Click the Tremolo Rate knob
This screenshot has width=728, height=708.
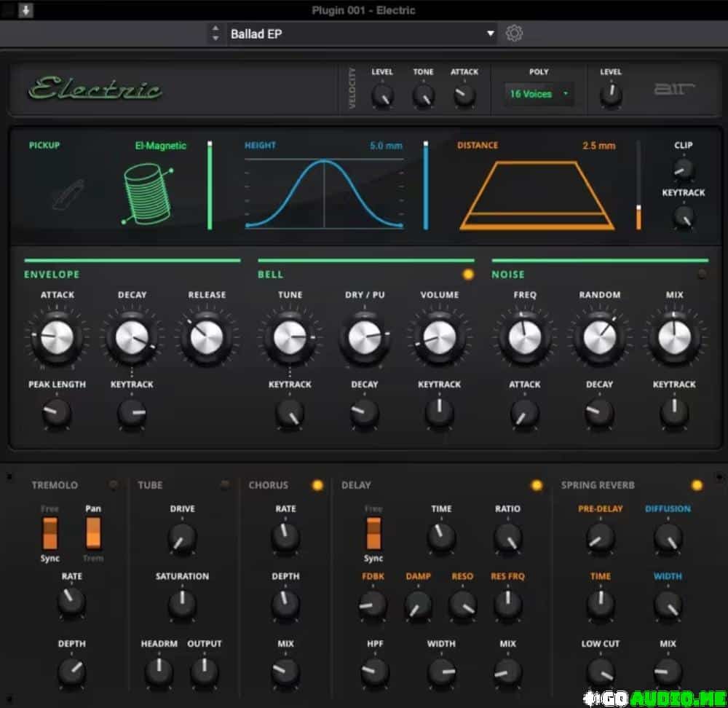(71, 602)
